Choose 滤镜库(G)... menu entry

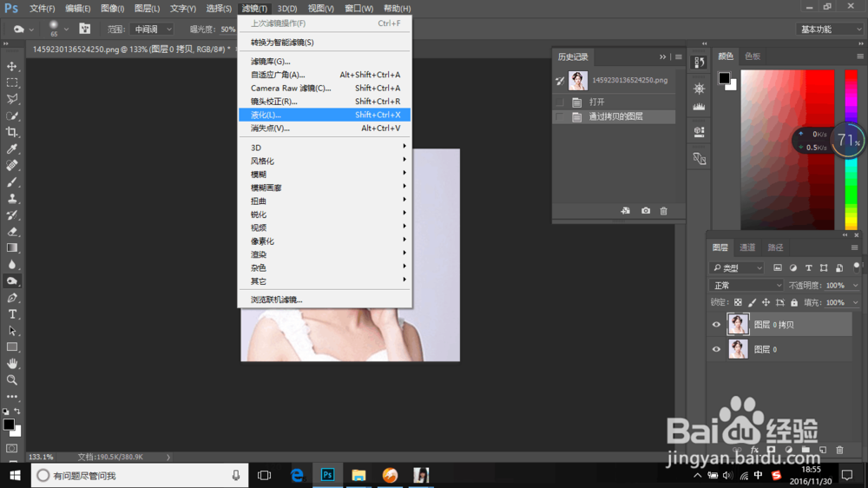(325, 62)
